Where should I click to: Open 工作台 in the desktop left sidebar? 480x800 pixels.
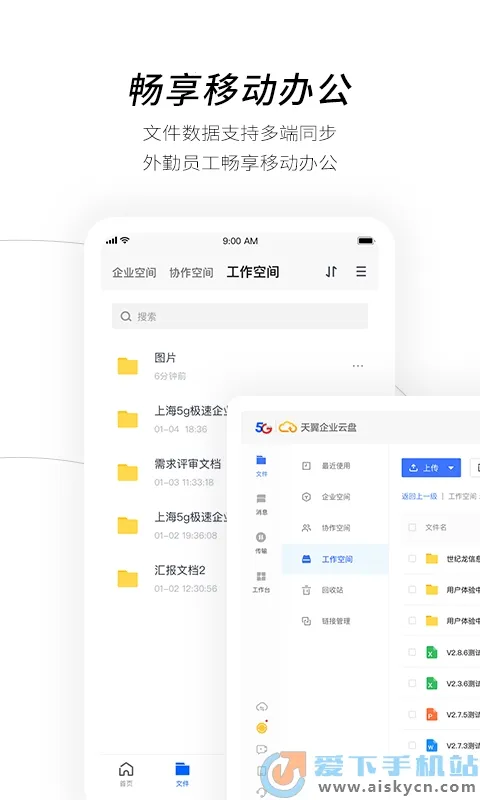[261, 582]
